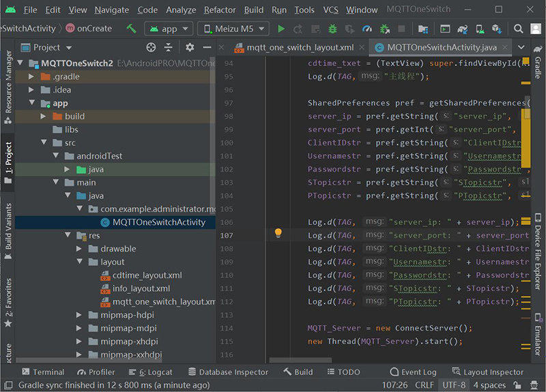Open the Logcat tool window button
The image size is (546, 392).
pyautogui.click(x=150, y=372)
